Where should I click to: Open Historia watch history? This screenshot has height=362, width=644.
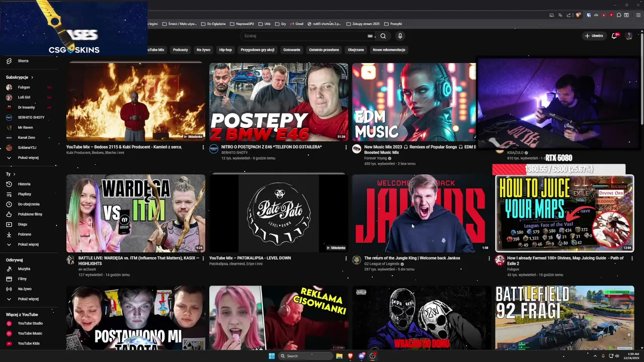(x=24, y=184)
